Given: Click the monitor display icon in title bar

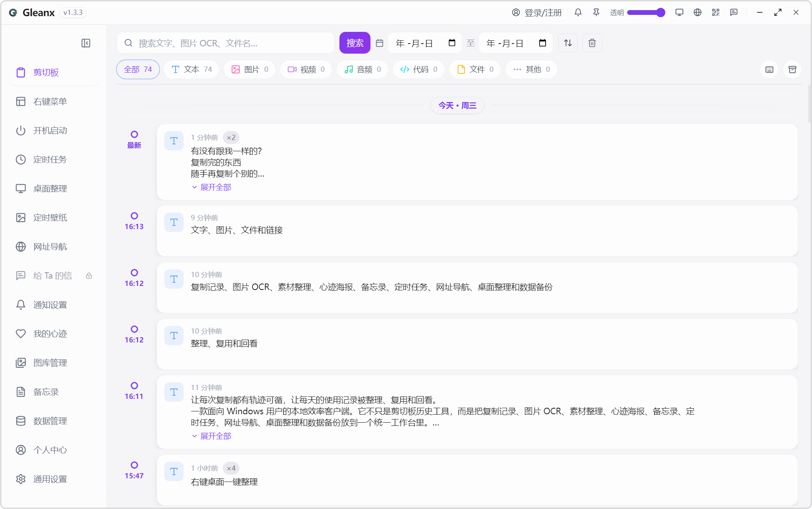Looking at the screenshot, I should tap(679, 13).
